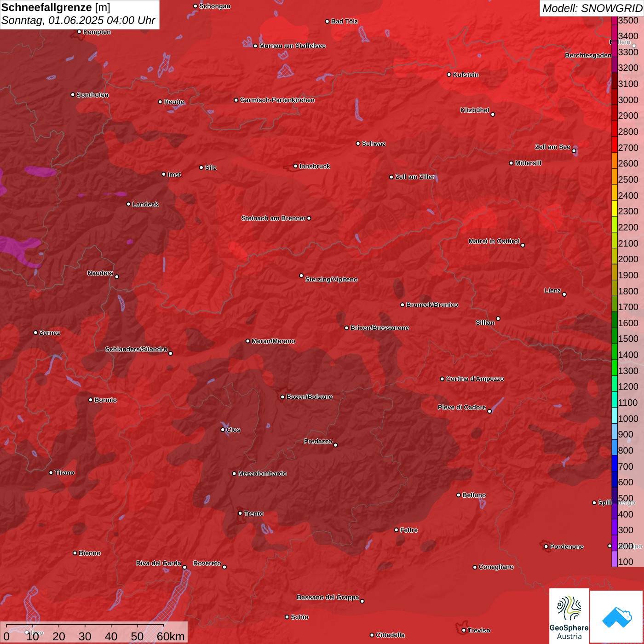Click the Berchtesgaden label
The width and height of the screenshot is (644, 644).
point(588,55)
